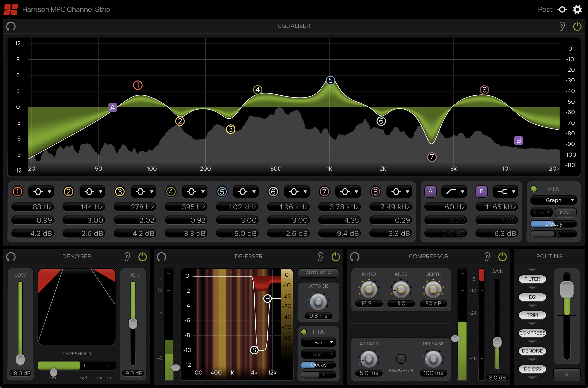
Task: Toggle the De-Esser RTA indicator
Action: (x=304, y=332)
